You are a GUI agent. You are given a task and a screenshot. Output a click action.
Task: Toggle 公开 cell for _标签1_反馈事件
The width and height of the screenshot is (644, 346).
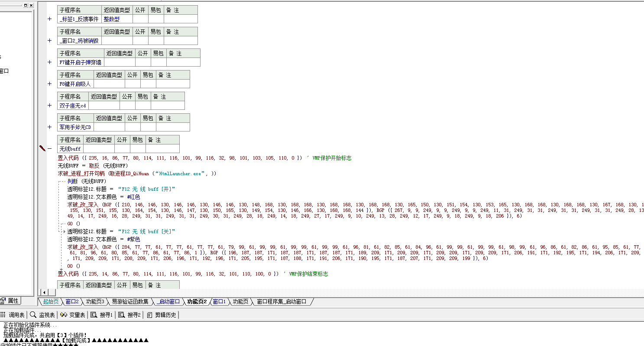click(x=140, y=19)
